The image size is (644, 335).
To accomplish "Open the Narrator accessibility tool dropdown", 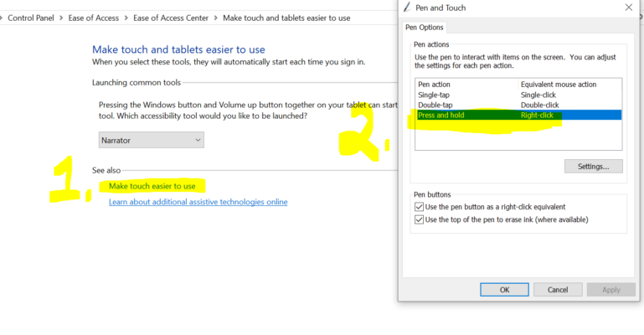I will click(x=151, y=140).
